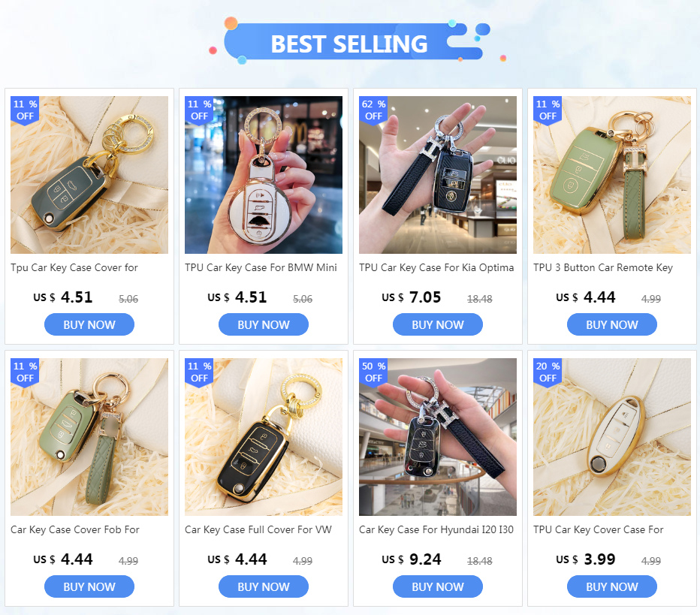Open the BMW Mini key case image
The image size is (700, 615).
264,175
